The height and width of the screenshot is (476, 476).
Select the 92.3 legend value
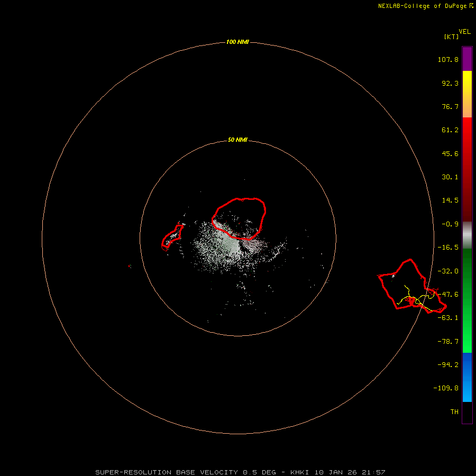450,84
